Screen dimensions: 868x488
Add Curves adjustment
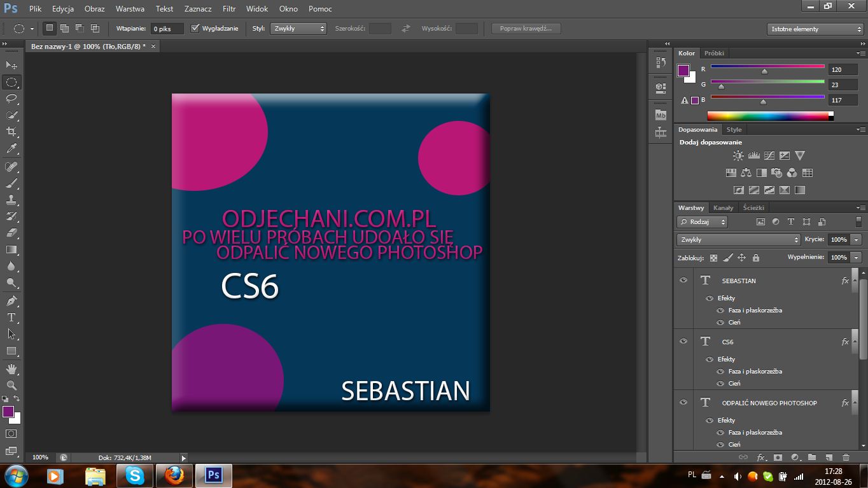[769, 155]
